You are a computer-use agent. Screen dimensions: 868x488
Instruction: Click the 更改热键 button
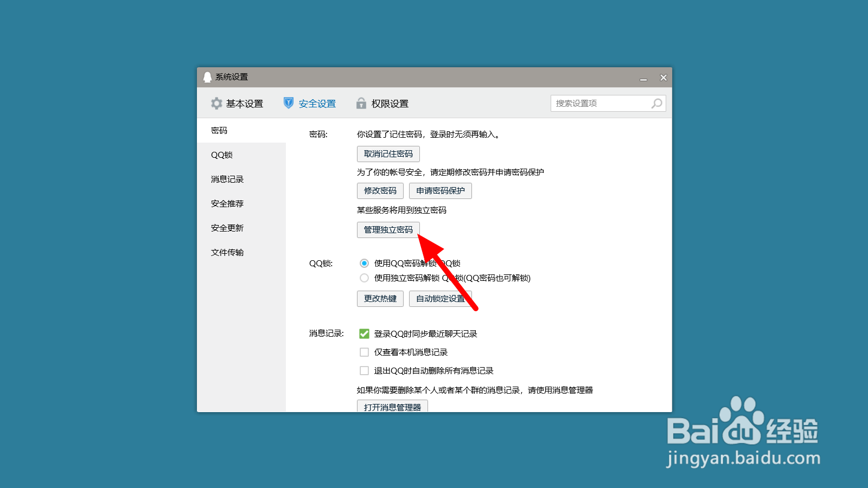pos(380,299)
